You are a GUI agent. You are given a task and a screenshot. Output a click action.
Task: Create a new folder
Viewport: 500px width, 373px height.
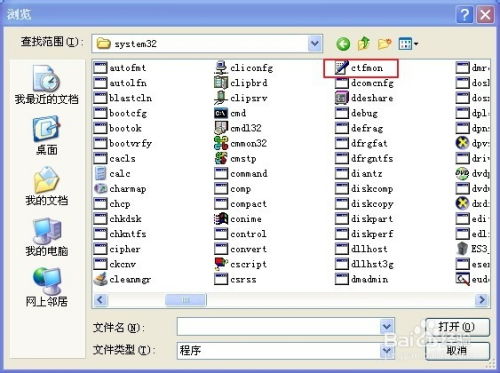tap(384, 44)
